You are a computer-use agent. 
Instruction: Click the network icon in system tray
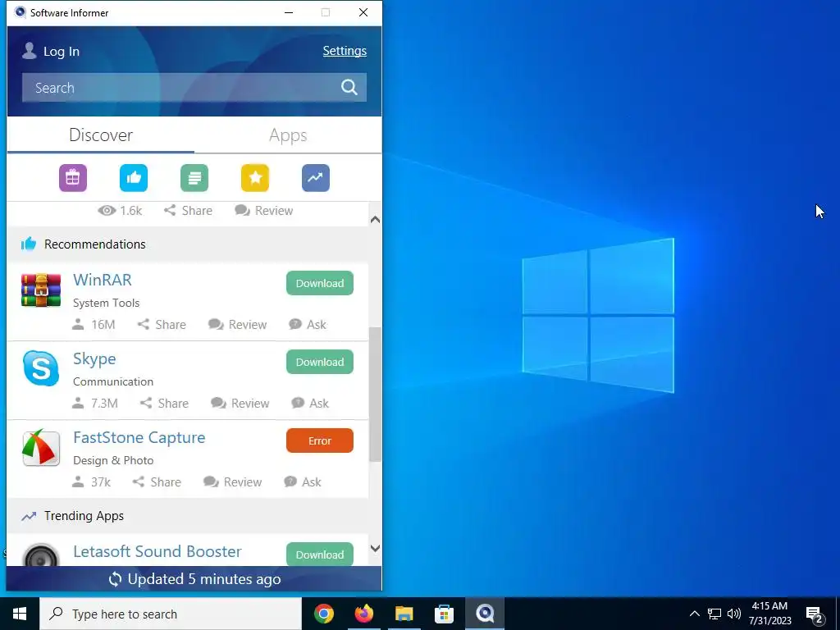[714, 614]
